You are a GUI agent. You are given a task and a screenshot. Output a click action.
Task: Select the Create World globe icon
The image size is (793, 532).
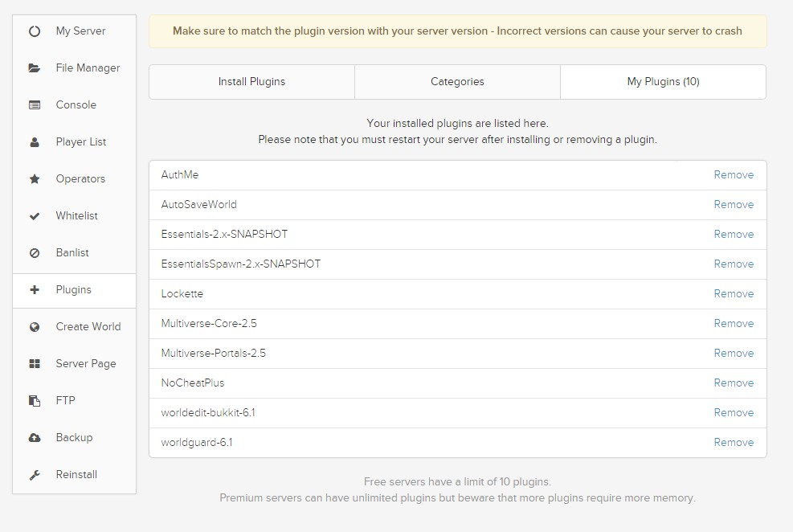click(x=35, y=327)
